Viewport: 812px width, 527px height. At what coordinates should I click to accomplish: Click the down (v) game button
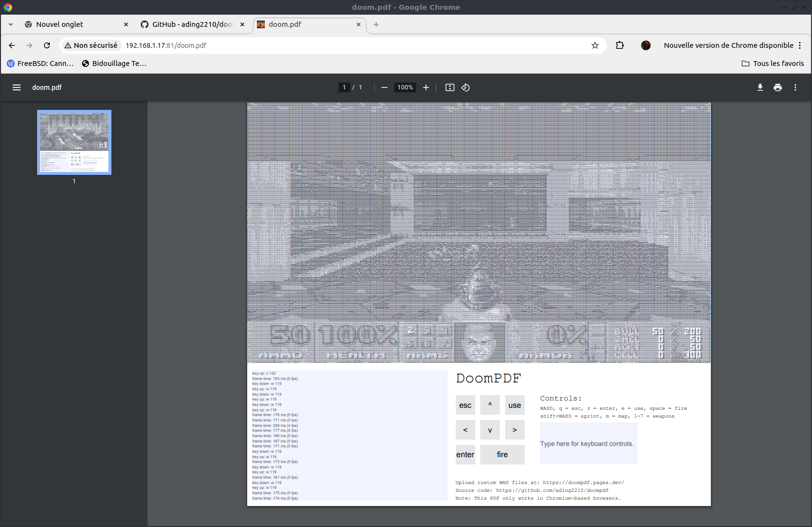click(490, 430)
